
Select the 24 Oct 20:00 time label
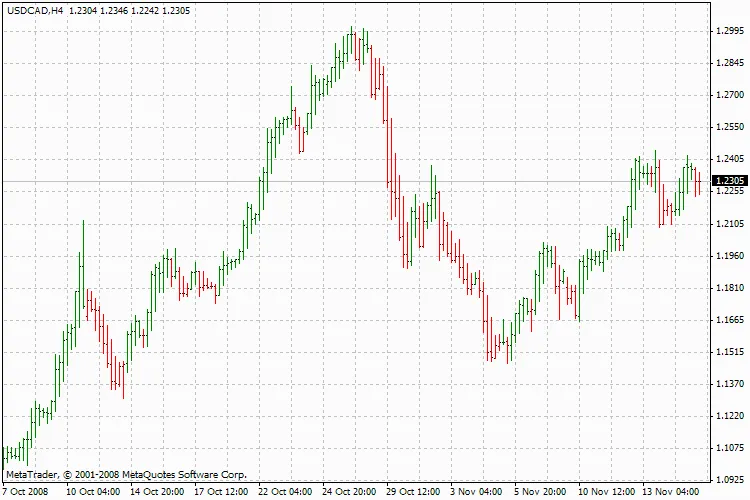(x=349, y=492)
